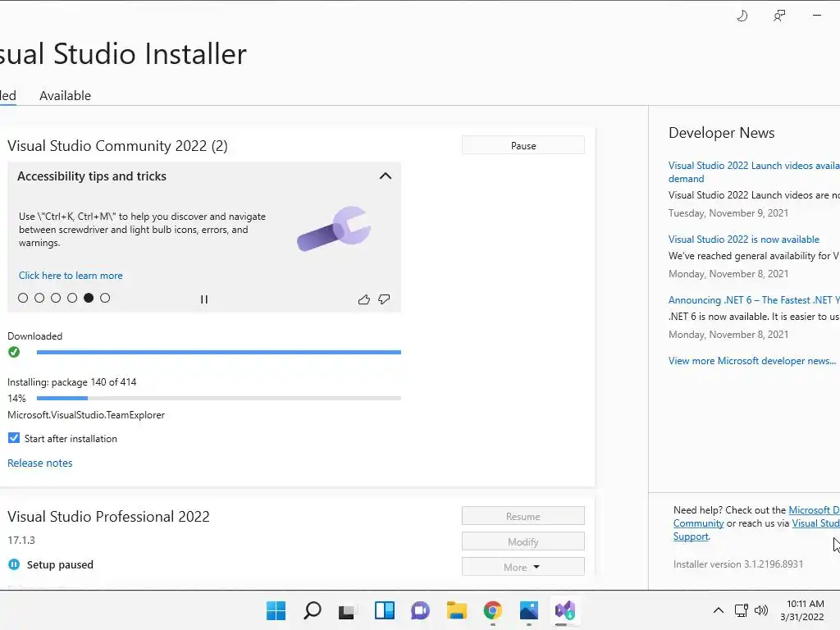The image size is (840, 630).
Task: Minimize the Visual Studio Installer window
Action: coord(817,16)
